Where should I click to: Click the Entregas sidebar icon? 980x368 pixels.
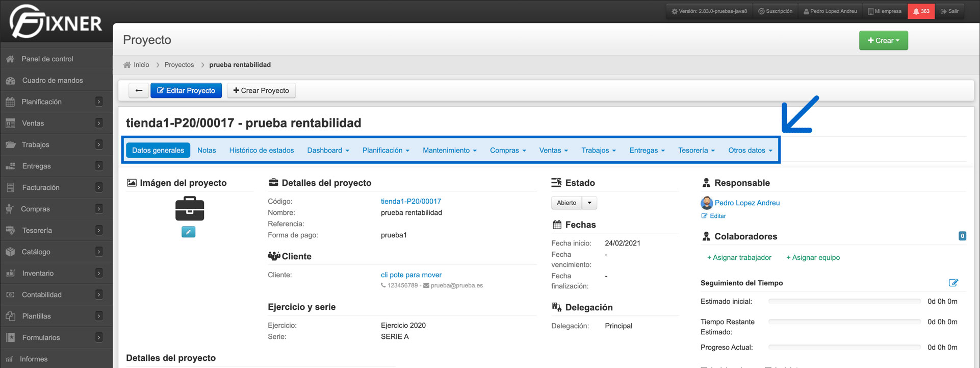point(10,166)
